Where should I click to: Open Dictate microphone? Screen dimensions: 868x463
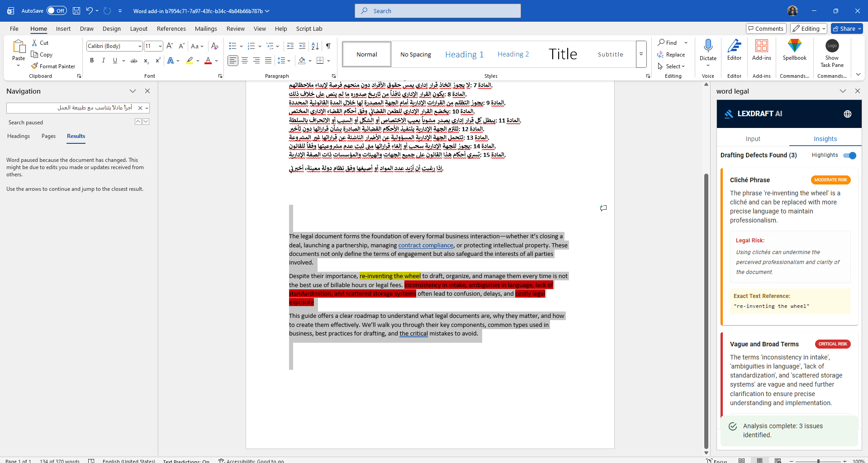708,46
